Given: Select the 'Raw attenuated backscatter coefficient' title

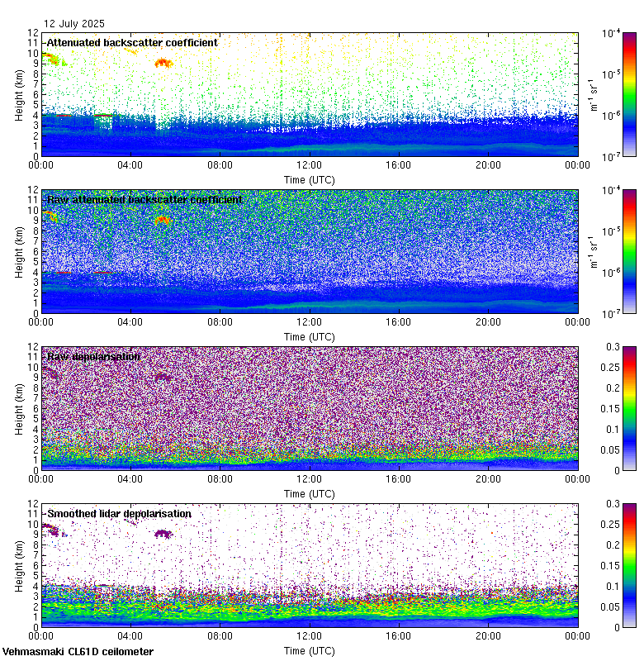Looking at the screenshot, I should 144,200.
